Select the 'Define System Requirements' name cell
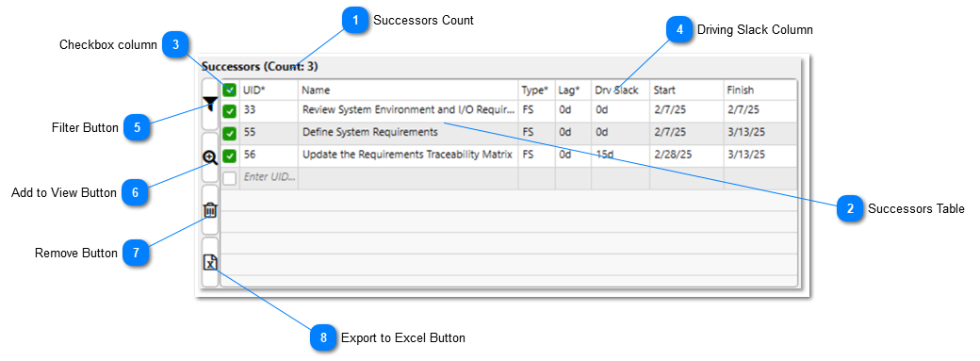 pos(408,133)
